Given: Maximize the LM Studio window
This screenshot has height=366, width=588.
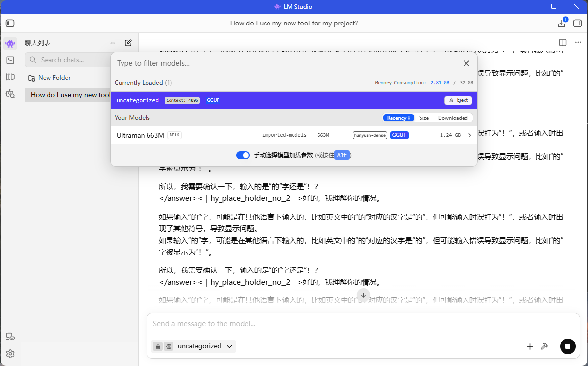Looking at the screenshot, I should click(x=554, y=7).
